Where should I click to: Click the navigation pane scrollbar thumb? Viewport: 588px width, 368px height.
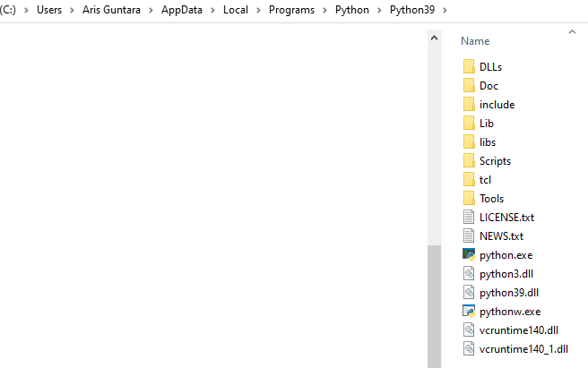click(434, 306)
